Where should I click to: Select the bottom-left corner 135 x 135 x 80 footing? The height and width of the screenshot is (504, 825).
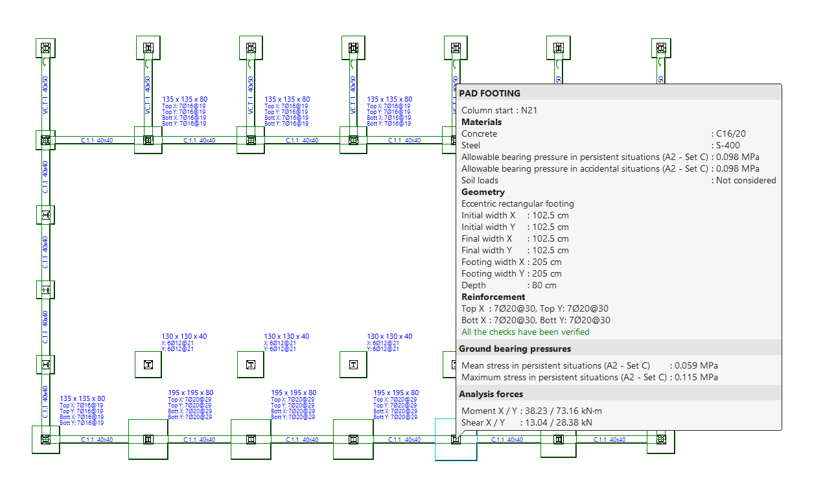(45, 440)
